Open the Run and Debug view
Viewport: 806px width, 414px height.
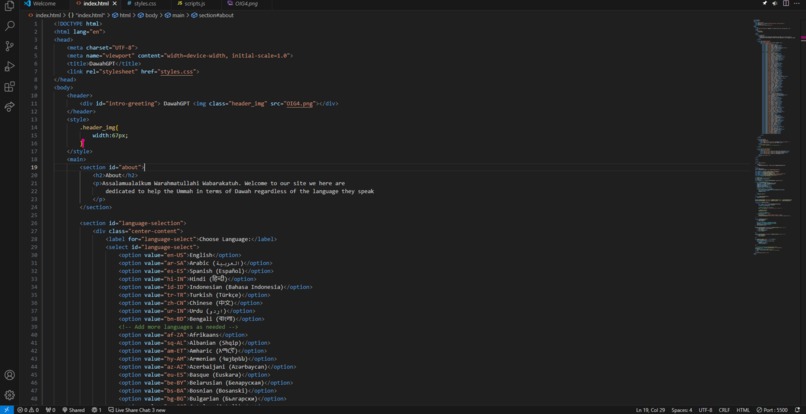click(x=9, y=66)
